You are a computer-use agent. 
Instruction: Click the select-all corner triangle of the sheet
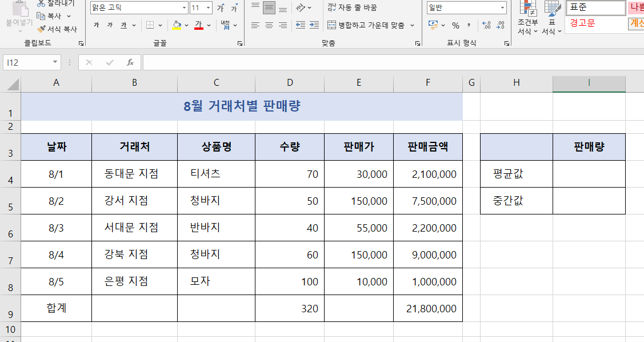[x=13, y=85]
